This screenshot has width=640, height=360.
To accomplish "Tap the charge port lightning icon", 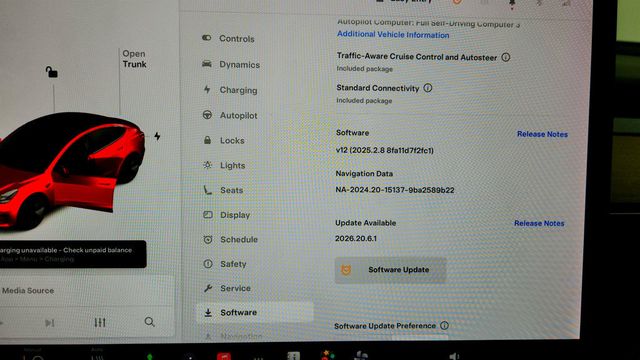I will (157, 136).
